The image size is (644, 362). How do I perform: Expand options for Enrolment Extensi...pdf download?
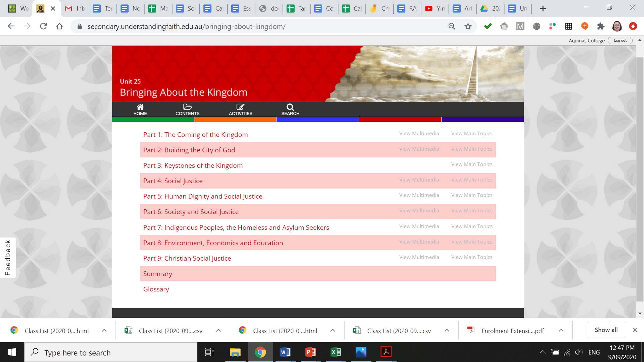click(561, 331)
